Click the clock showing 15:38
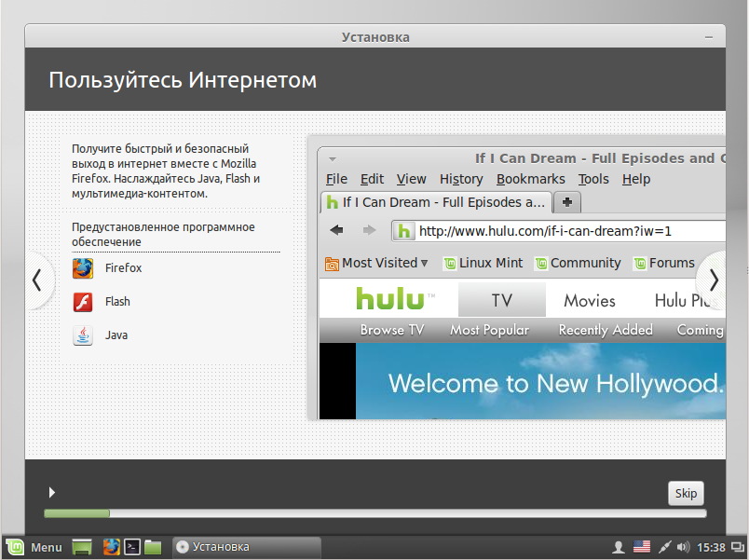Screen dimensions: 749x560 click(710, 547)
